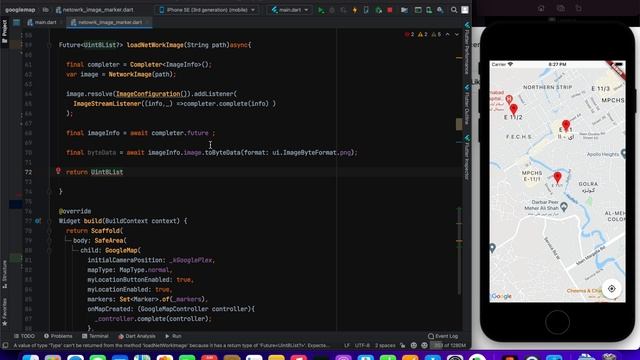Click the green icon left of stop
Image resolution: width=640 pixels, height=360 pixels.
tap(379, 10)
